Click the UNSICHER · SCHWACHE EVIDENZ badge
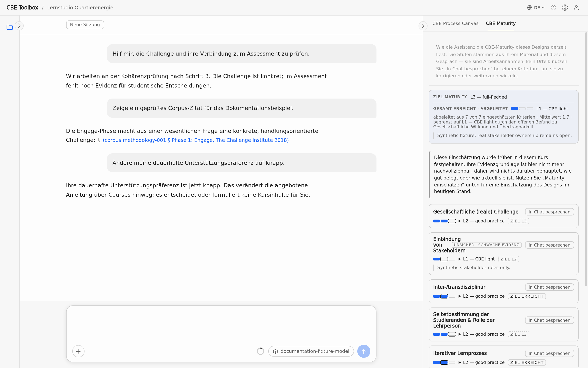 (487, 245)
